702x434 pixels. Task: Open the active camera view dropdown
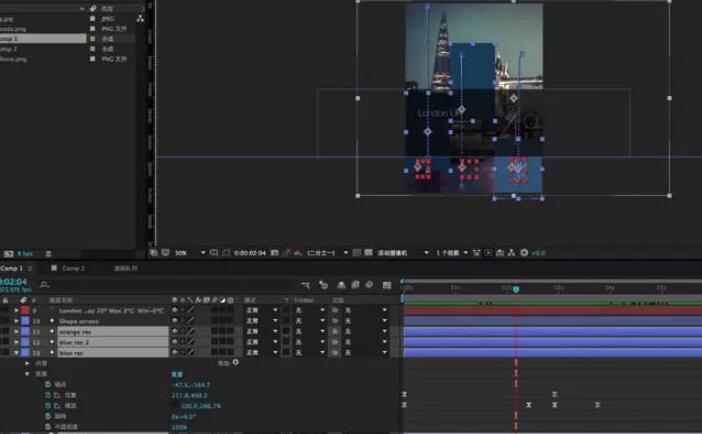403,253
